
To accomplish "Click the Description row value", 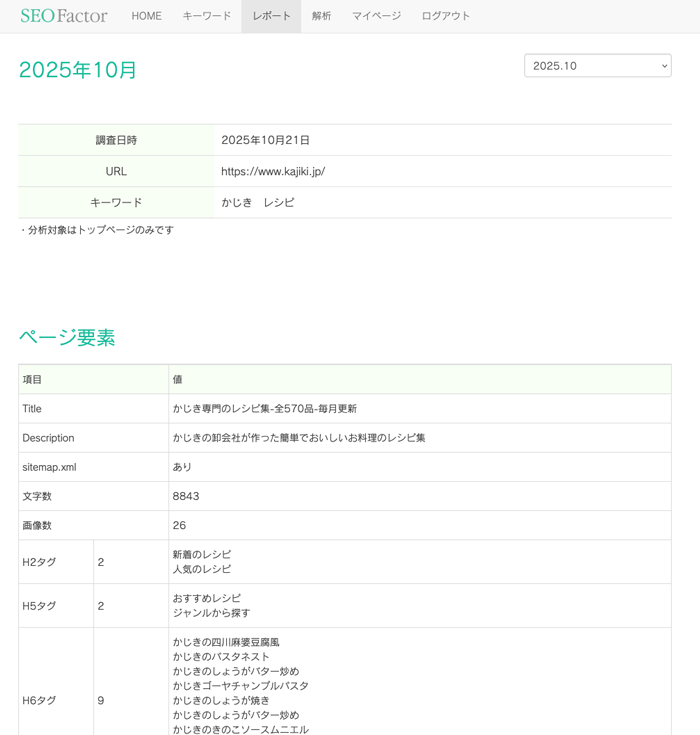I will click(298, 438).
